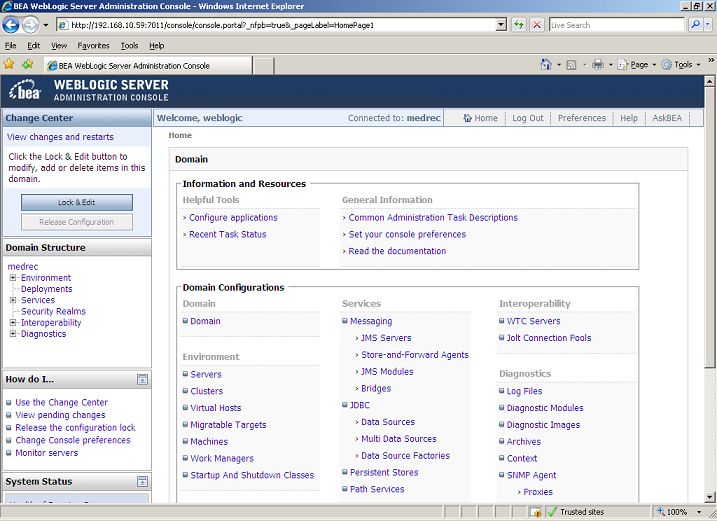Expand the Interoperability tree node
Screen dimensions: 717x521
[x=13, y=322]
